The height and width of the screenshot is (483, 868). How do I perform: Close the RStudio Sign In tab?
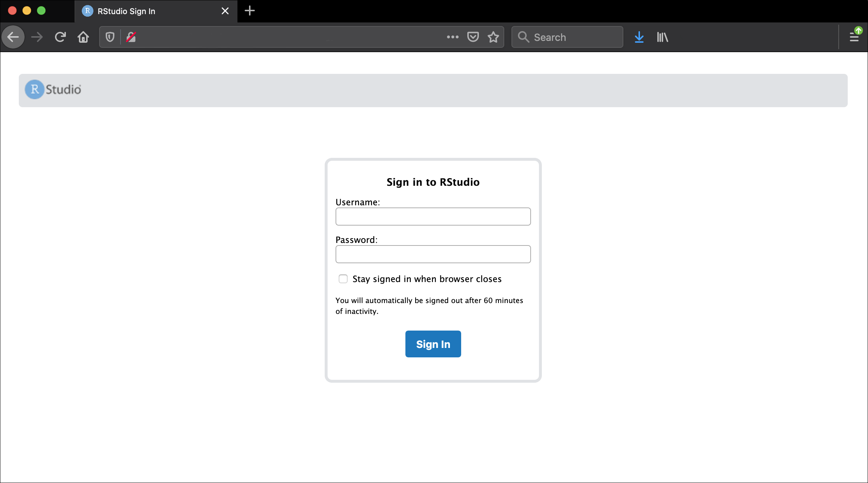point(225,11)
